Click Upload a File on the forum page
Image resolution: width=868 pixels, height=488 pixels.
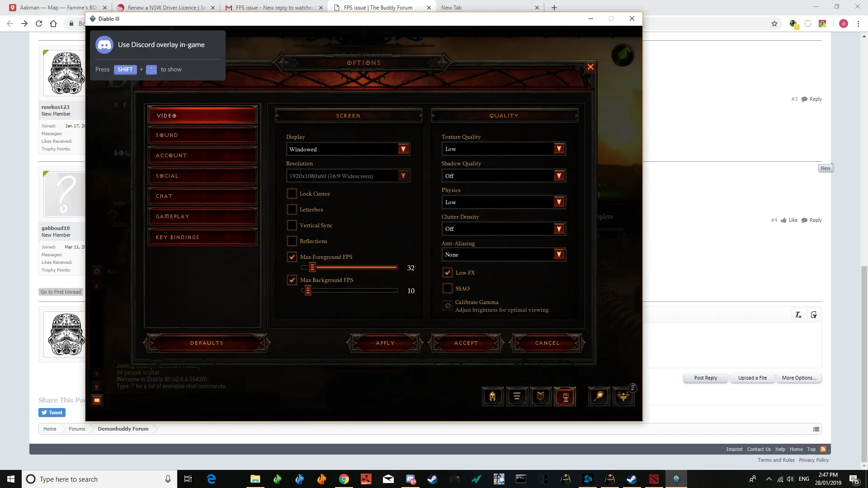tap(752, 378)
